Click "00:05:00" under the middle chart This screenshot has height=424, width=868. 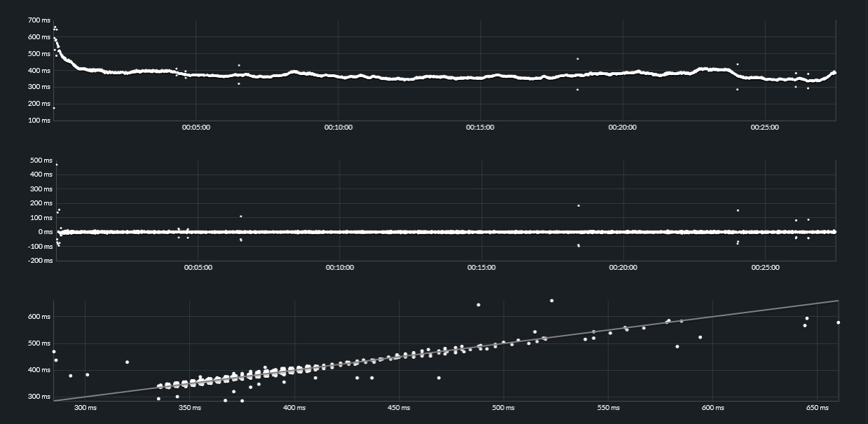pos(198,268)
